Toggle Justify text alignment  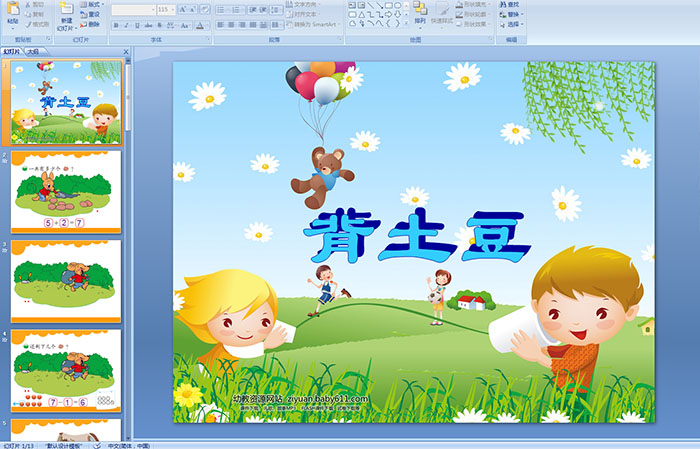tap(253, 25)
